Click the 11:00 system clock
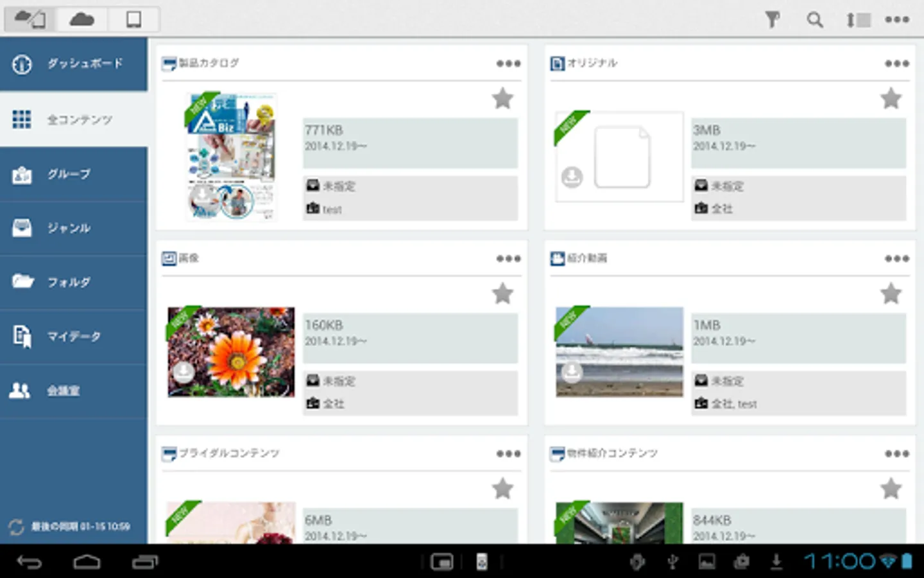 (x=839, y=562)
